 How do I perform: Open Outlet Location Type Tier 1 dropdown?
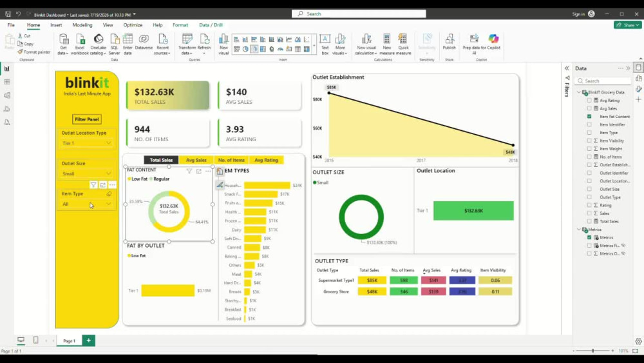(x=87, y=143)
